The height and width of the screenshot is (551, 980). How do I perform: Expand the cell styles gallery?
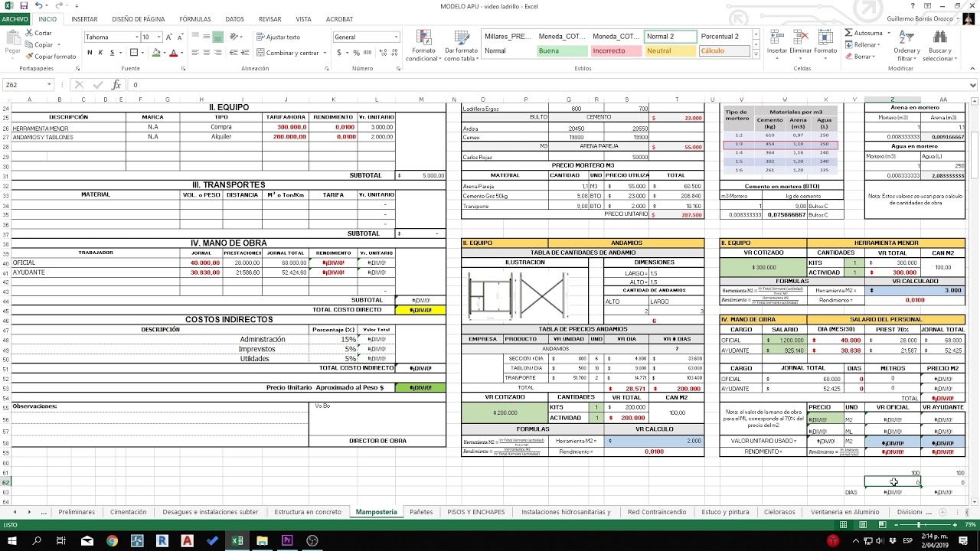point(756,56)
